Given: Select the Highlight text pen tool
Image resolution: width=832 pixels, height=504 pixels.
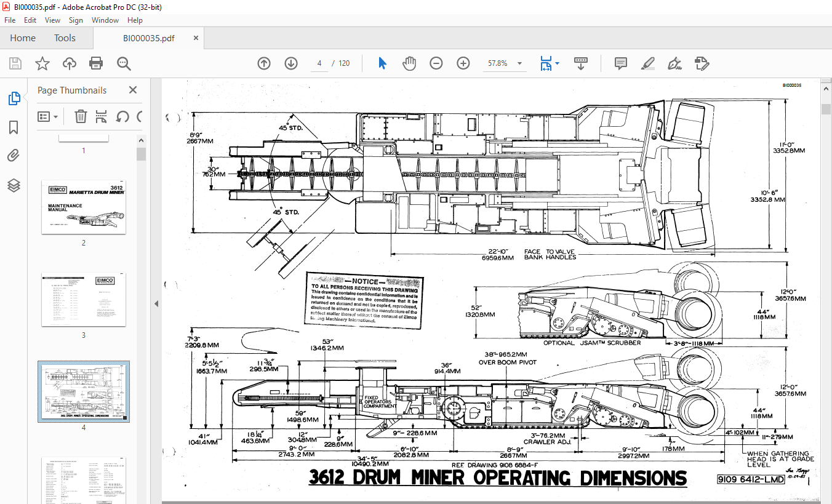Looking at the screenshot, I should tap(648, 63).
